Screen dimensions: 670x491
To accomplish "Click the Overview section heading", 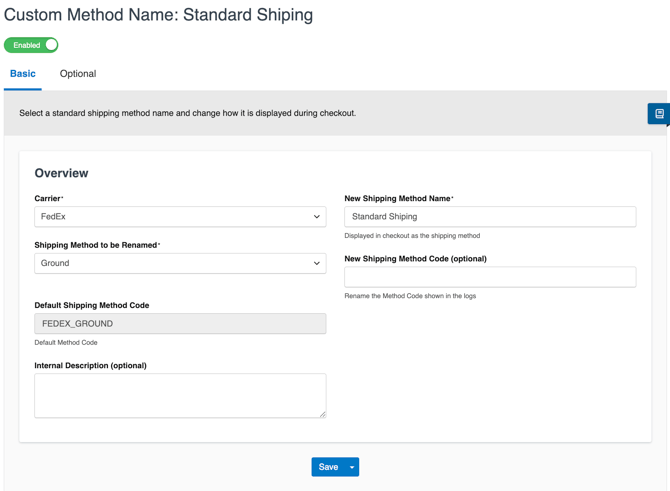I will pyautogui.click(x=62, y=173).
